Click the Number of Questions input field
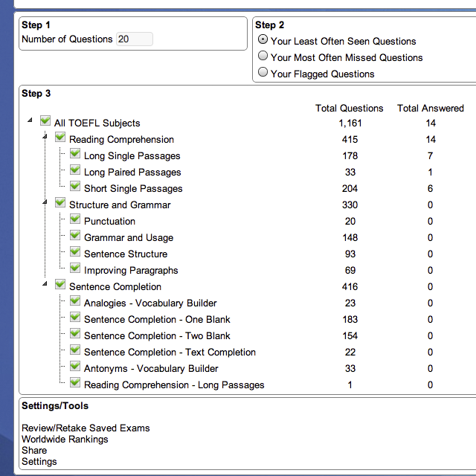The image size is (476, 476). (x=134, y=39)
